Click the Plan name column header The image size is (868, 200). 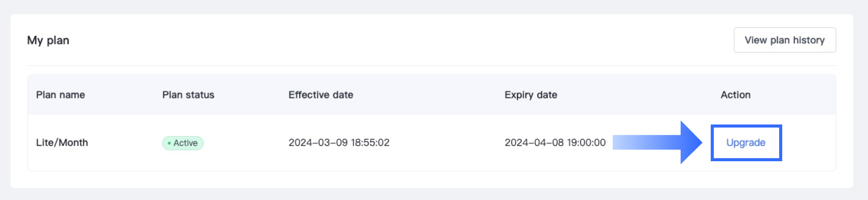point(60,95)
